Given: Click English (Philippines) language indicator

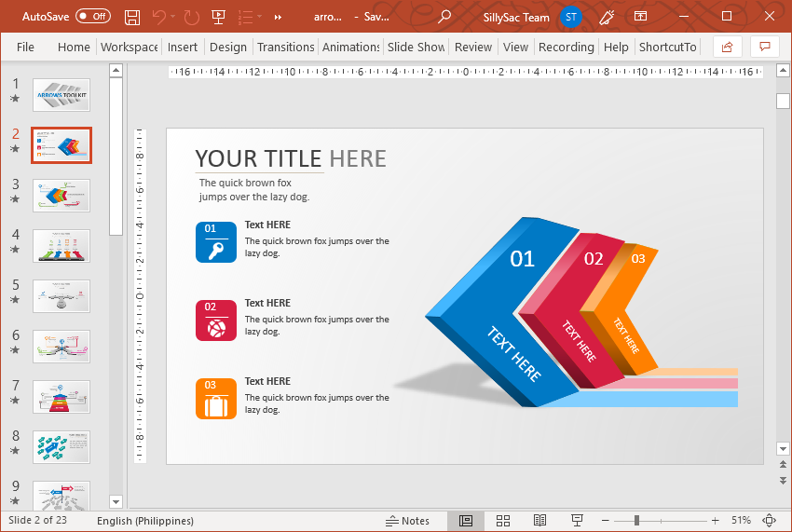Looking at the screenshot, I should coord(144,520).
